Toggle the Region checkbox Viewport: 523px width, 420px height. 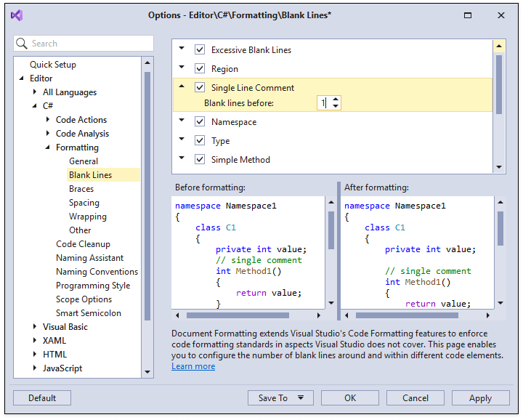(x=200, y=69)
